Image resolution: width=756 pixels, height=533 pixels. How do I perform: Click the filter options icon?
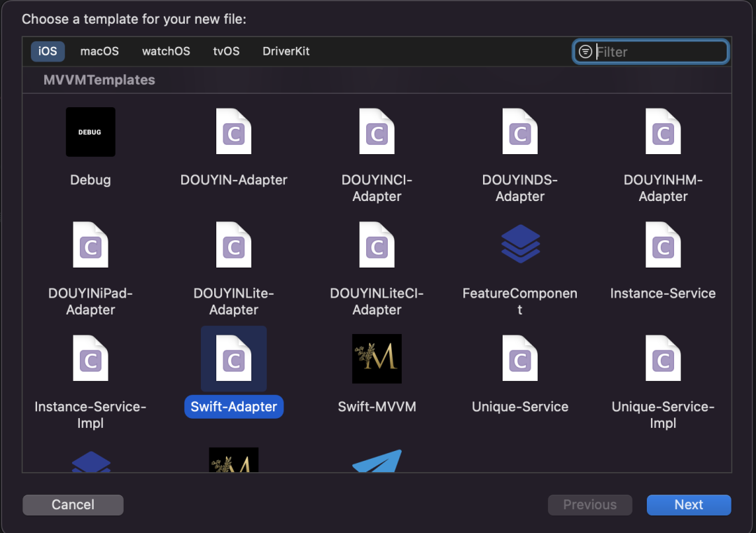pos(585,52)
